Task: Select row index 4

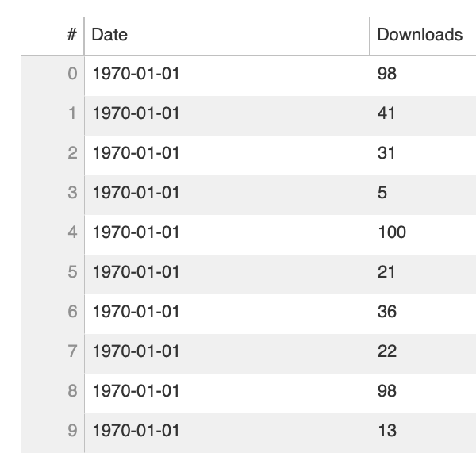Action: [x=72, y=232]
